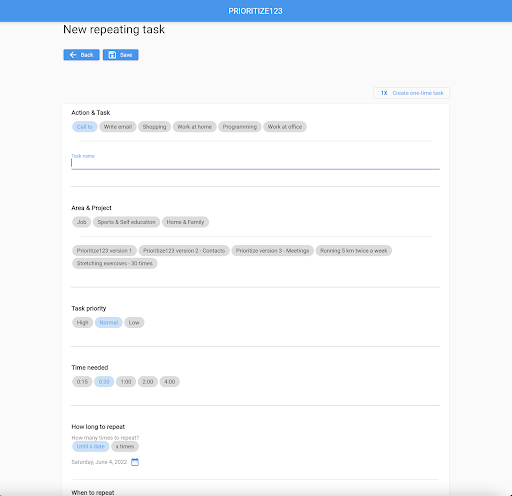
Task: Select Home & Family area chip
Action: coord(185,222)
